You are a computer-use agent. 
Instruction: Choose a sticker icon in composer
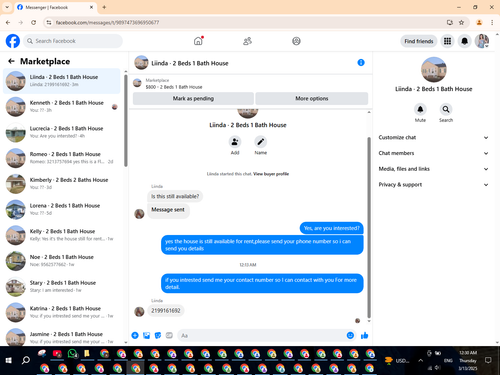pos(158,335)
